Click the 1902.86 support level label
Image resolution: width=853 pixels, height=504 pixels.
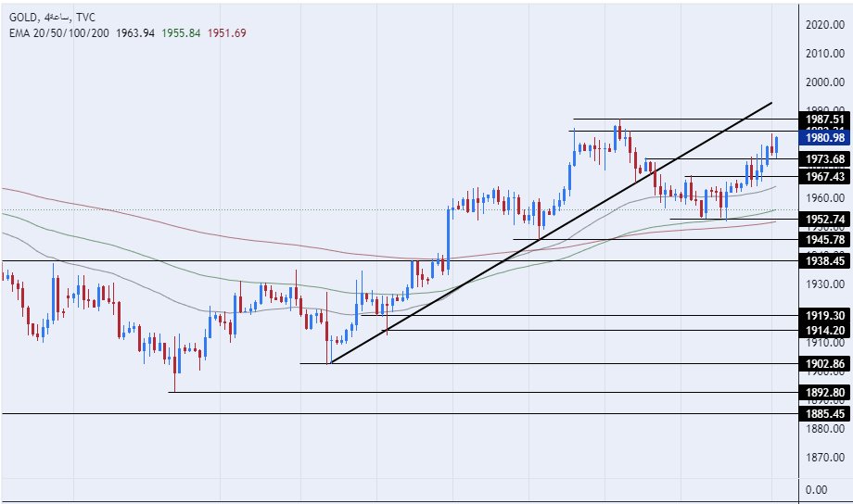pos(823,363)
